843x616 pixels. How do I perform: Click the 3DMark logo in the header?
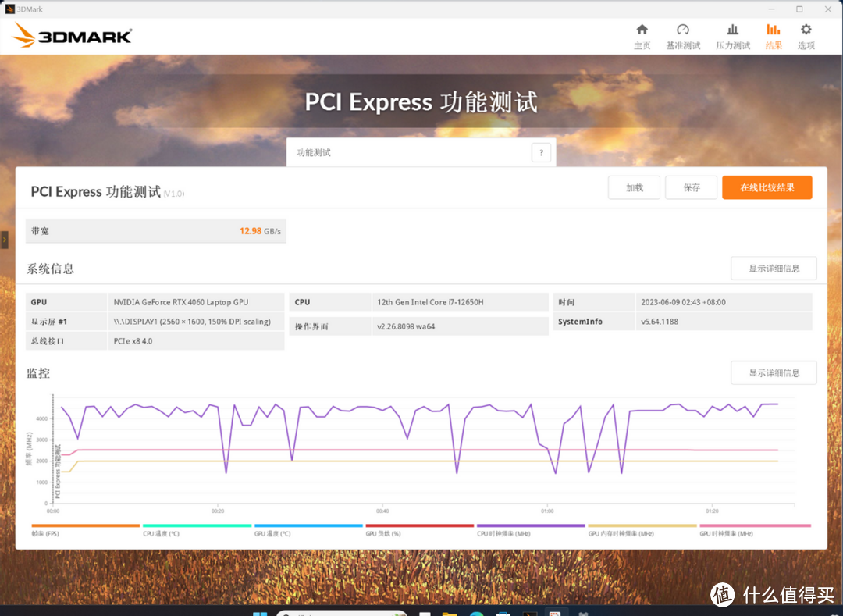tap(72, 35)
